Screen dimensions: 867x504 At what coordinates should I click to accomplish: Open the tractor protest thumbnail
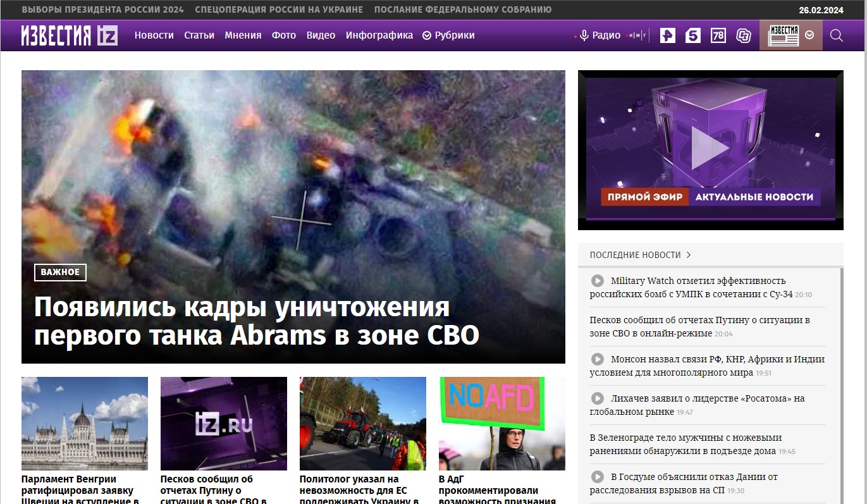363,424
